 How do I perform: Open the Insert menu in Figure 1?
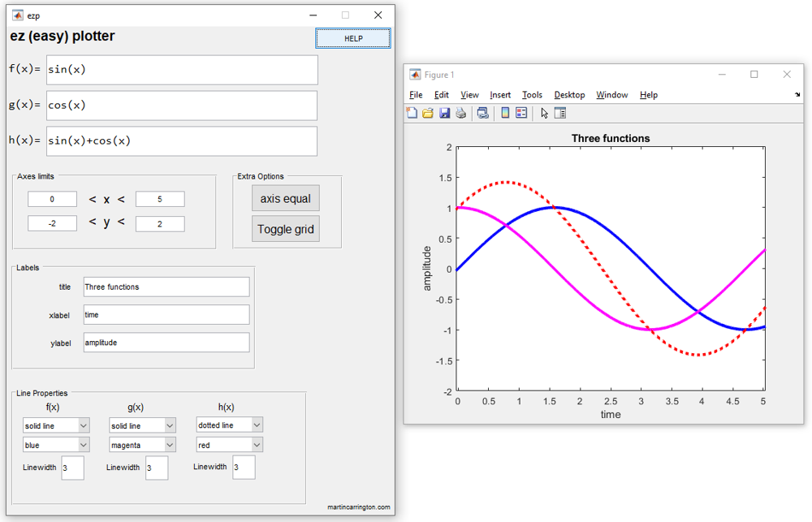[500, 95]
